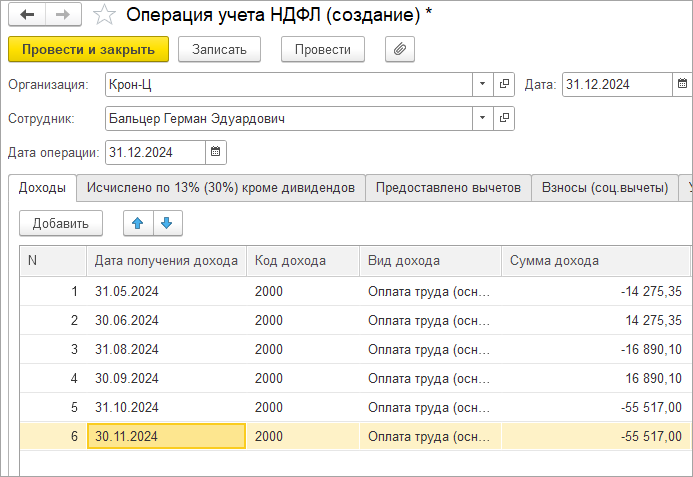693x477 pixels.
Task: Click Оплата труда cell in row 6
Action: 430,436
